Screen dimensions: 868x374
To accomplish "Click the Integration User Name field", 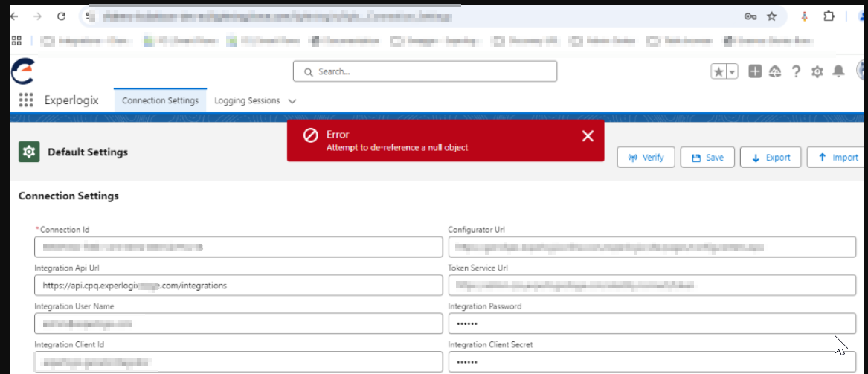I will click(238, 323).
